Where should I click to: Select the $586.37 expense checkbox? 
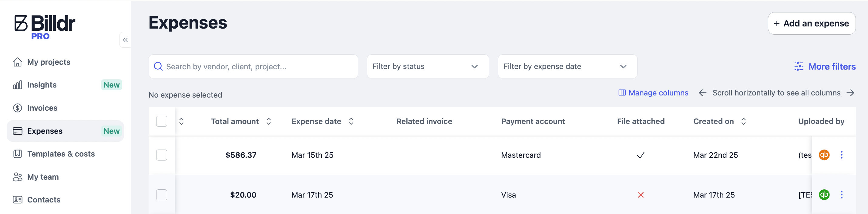(x=162, y=155)
